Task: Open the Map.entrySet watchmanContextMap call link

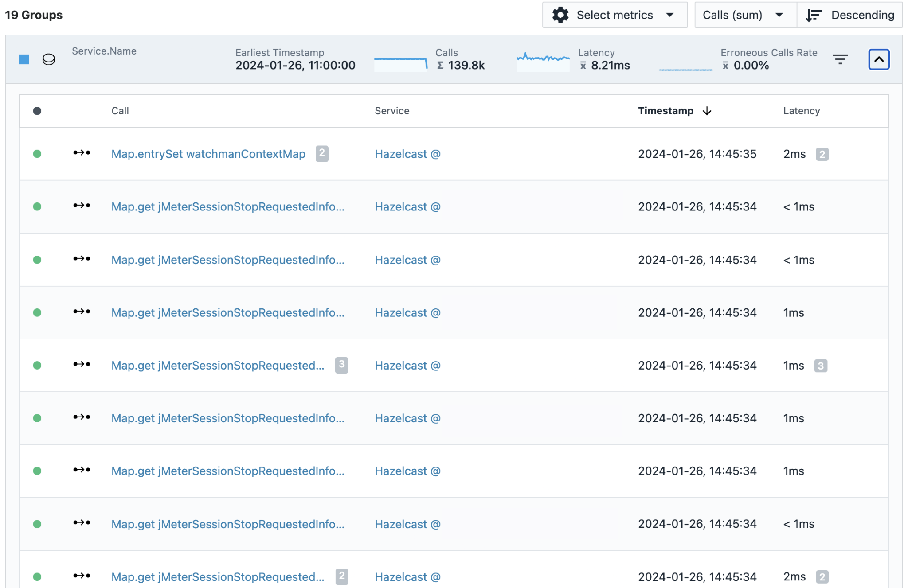Action: 208,154
